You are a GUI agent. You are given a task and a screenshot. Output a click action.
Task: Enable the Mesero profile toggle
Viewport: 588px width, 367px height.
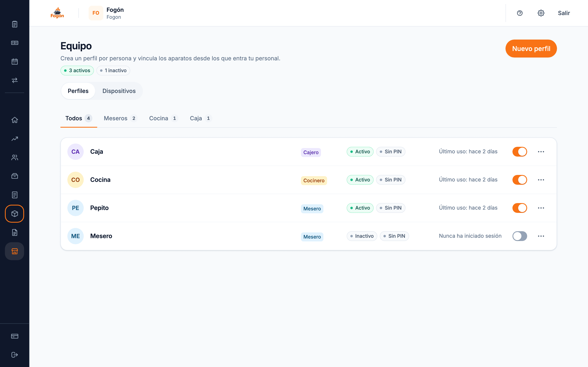click(520, 236)
